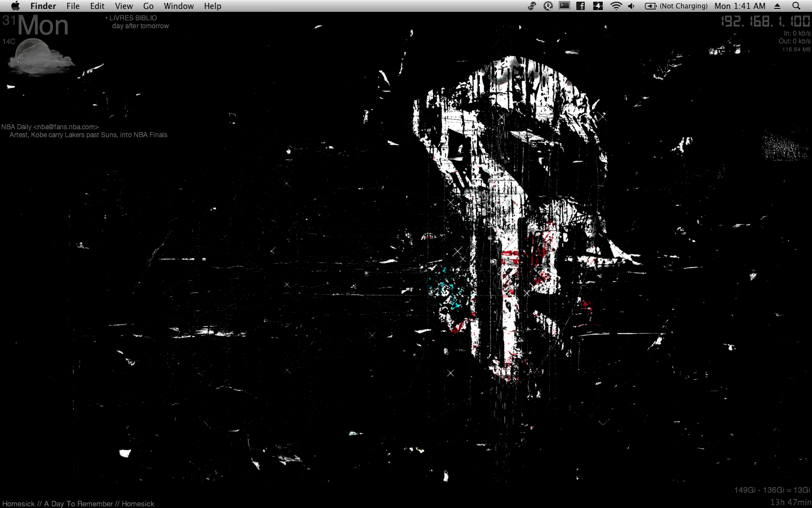The height and width of the screenshot is (508, 812).
Task: Open the terminal status icon in menu bar
Action: coord(564,6)
